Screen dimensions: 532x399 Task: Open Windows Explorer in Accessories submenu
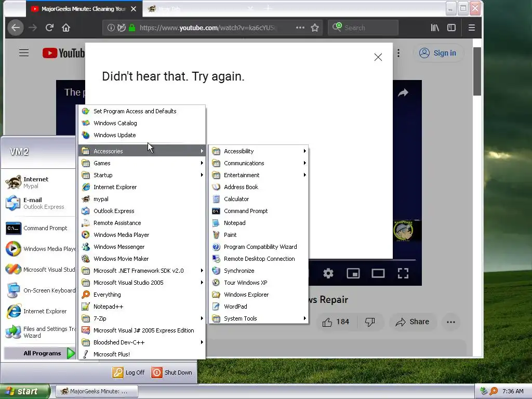(258, 295)
